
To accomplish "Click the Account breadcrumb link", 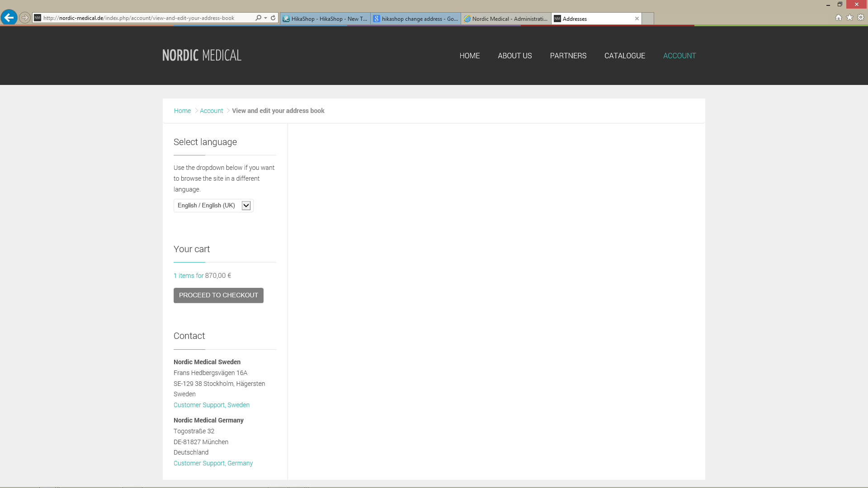I will pos(211,111).
